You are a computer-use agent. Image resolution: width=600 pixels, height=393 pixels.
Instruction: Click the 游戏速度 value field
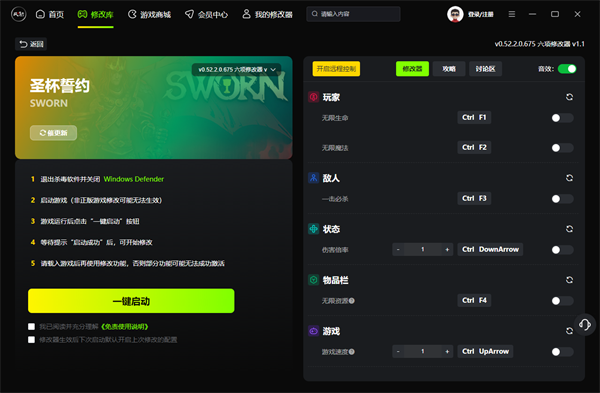click(x=423, y=351)
